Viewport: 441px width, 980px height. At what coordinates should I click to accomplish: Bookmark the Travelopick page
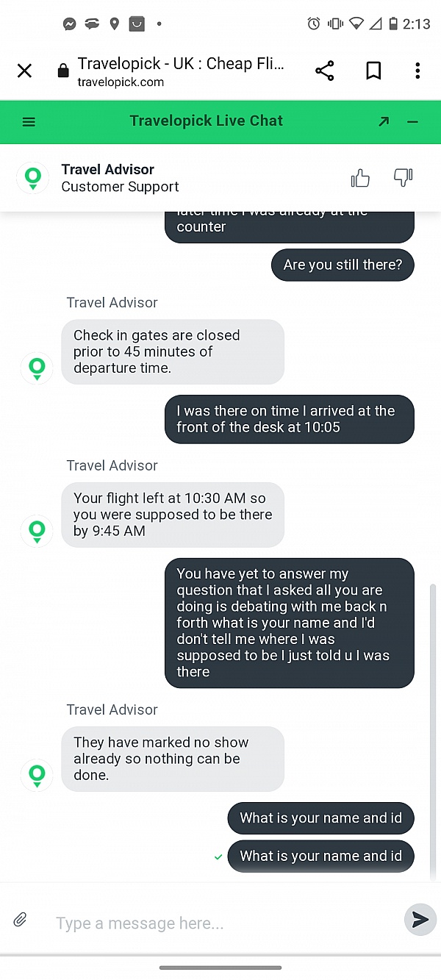click(x=373, y=71)
